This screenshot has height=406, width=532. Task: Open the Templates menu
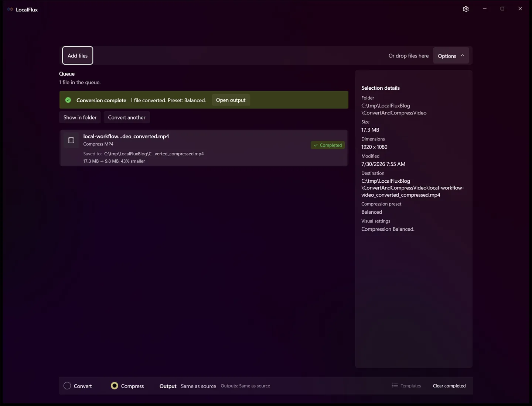click(x=406, y=386)
